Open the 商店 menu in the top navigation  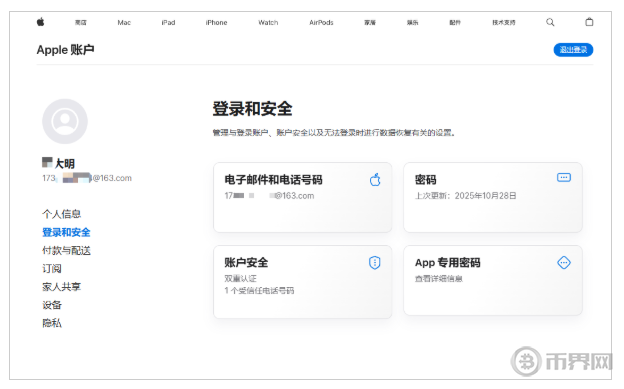81,23
